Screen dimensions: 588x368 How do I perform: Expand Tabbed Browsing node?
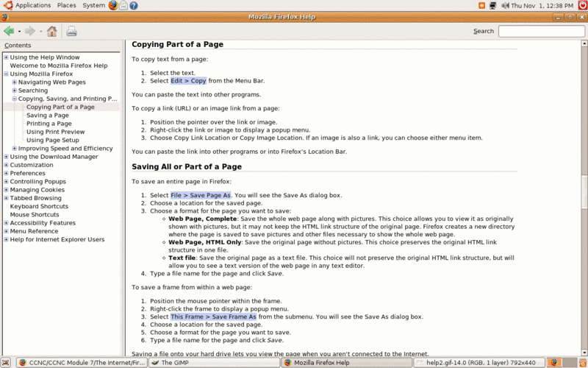[x=6, y=198]
